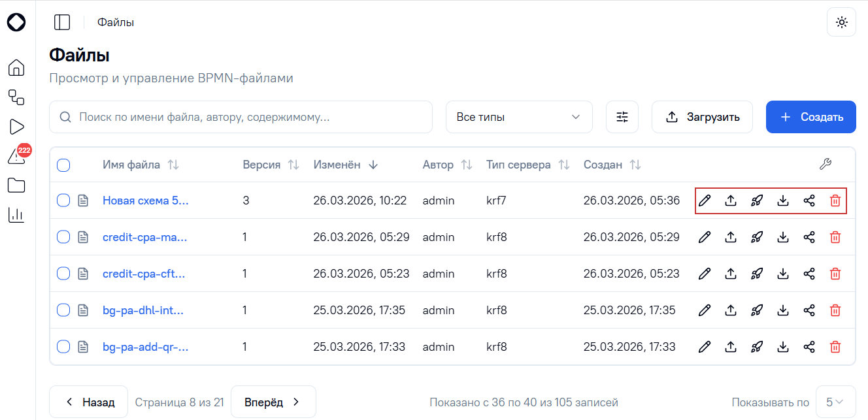Viewport: 868px width, 420px height.
Task: Open rows-per-page dropdown showing 5
Action: coord(835,402)
